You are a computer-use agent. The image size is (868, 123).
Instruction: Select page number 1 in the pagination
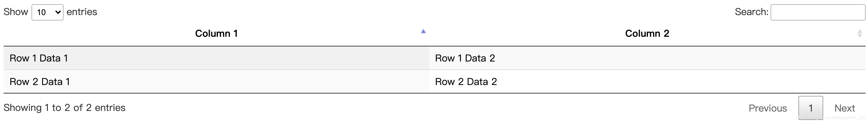click(x=810, y=108)
